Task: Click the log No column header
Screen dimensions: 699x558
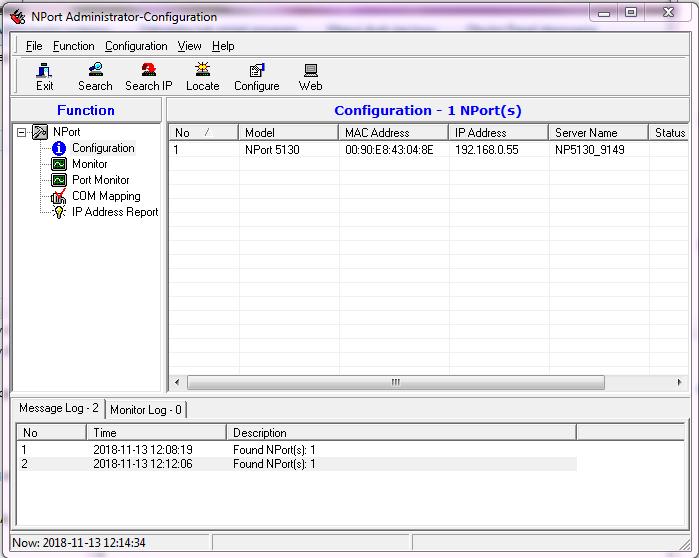Action: tap(52, 433)
